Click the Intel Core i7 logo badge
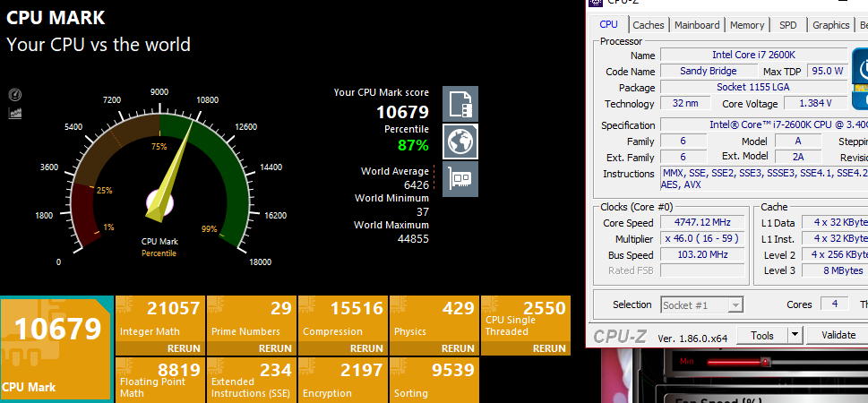The height and width of the screenshot is (403, 868). click(x=859, y=79)
